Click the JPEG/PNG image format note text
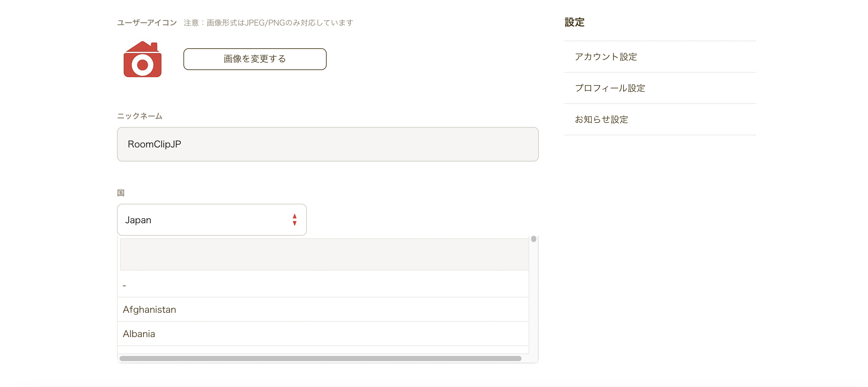Viewport: 868px width, 387px height. [x=268, y=23]
